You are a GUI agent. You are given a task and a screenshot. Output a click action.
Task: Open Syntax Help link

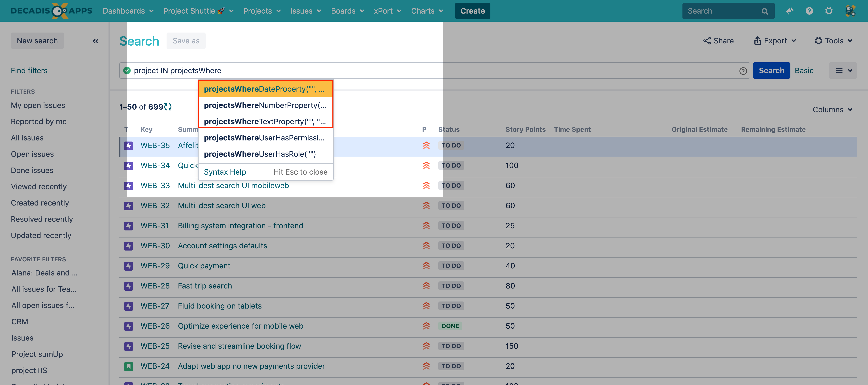(x=225, y=172)
